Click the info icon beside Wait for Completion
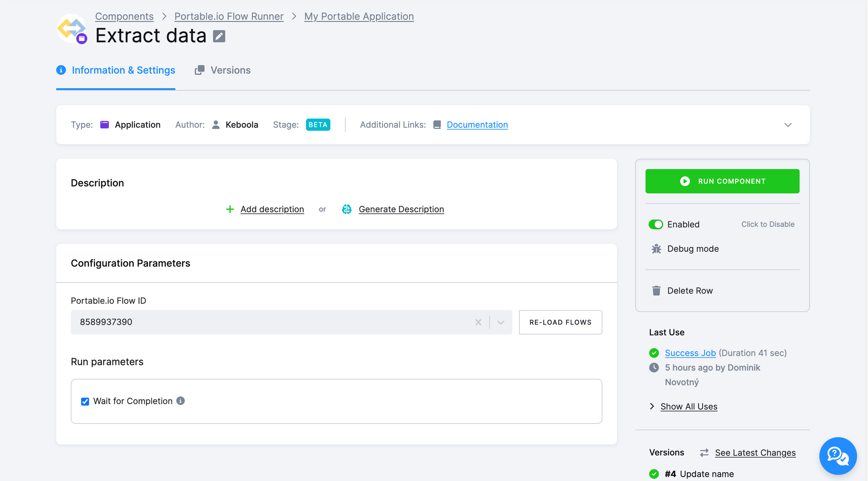The width and height of the screenshot is (868, 481). click(x=181, y=401)
